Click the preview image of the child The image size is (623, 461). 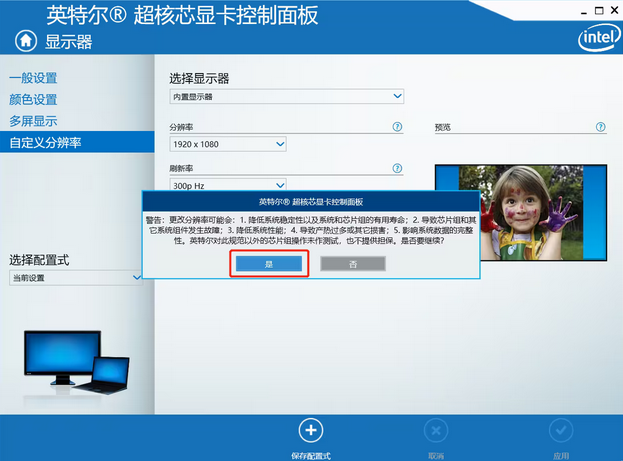pos(543,213)
